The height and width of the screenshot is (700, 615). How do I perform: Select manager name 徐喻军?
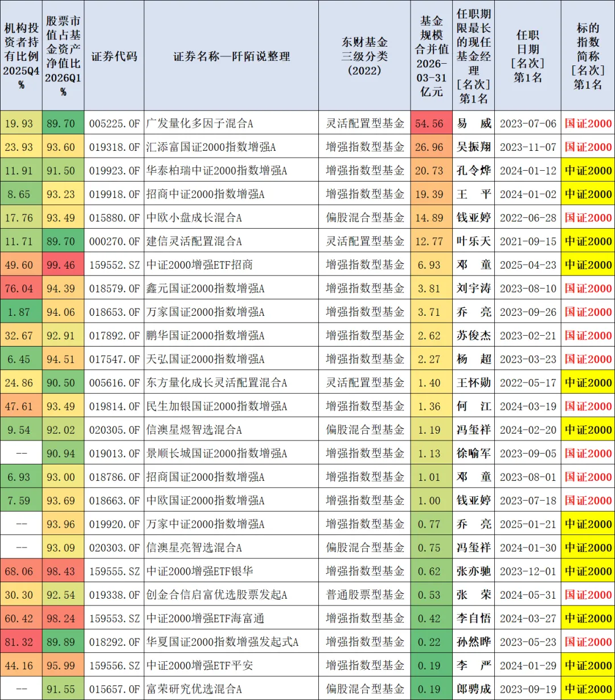(474, 454)
